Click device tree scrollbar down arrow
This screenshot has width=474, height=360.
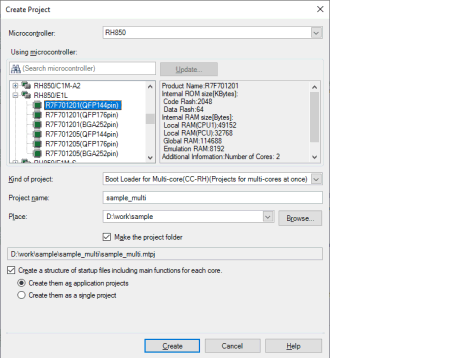[150, 157]
